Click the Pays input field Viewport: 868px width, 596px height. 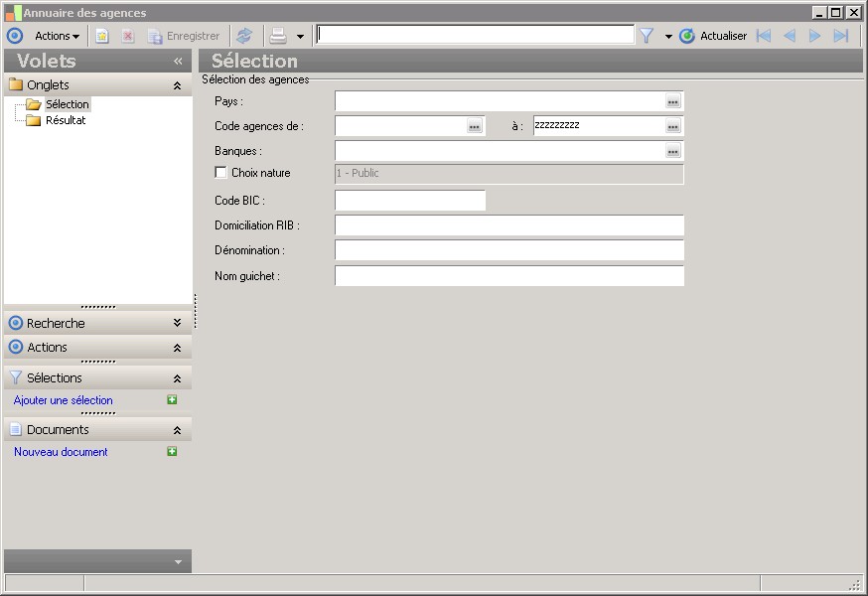coord(500,101)
